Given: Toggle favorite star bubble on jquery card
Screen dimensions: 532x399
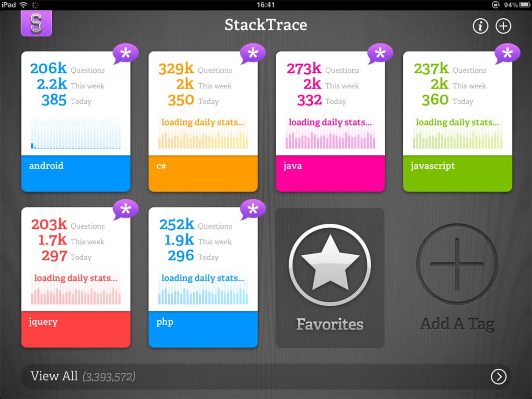Looking at the screenshot, I should [x=126, y=210].
